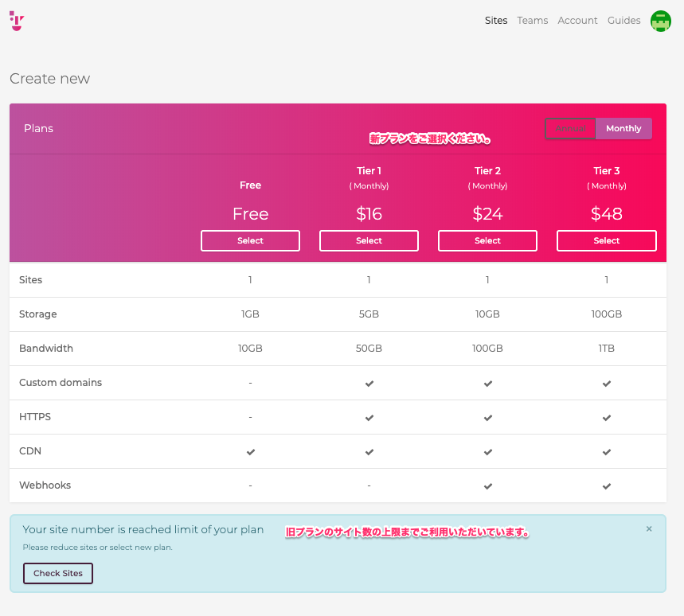Click the 5GB storage value
The image size is (684, 616).
369,314
